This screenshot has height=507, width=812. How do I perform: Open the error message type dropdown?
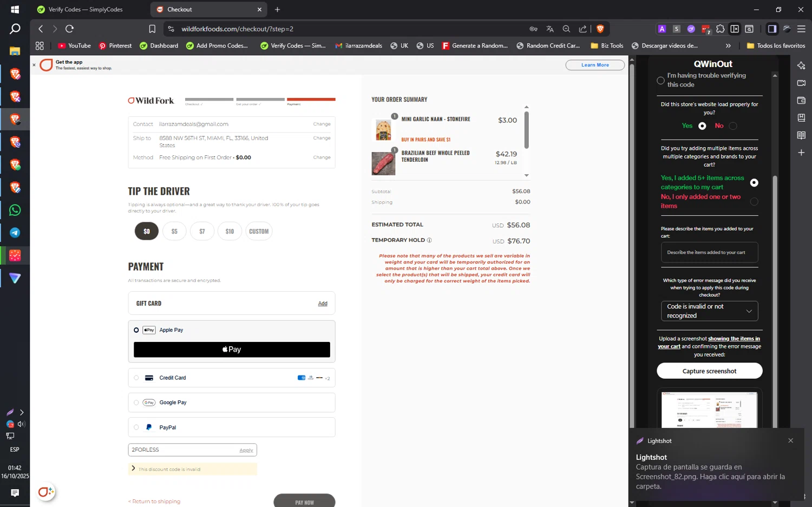[709, 311]
